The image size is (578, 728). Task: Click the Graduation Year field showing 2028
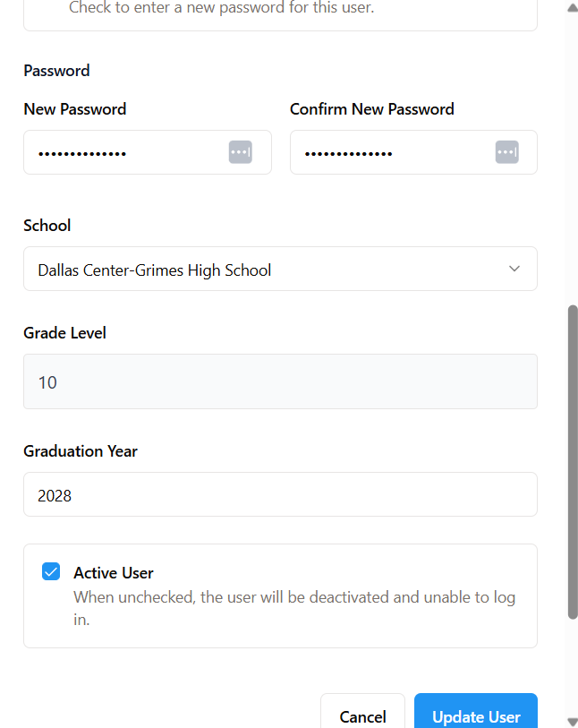tap(280, 495)
